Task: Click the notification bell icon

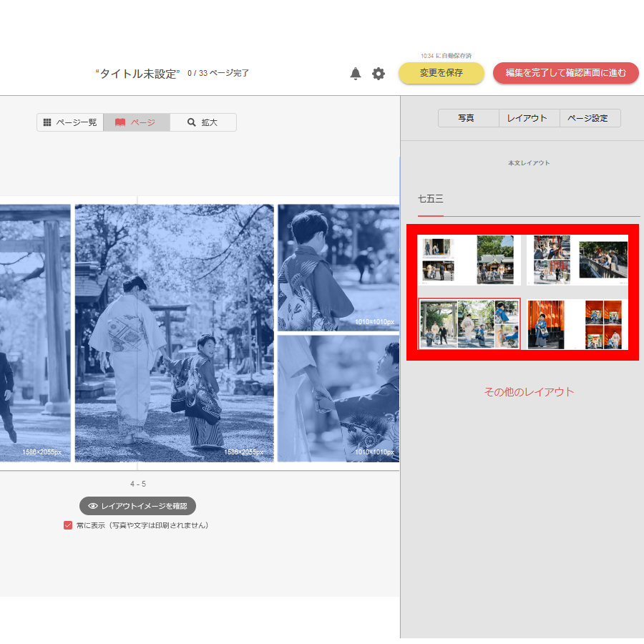Action: (356, 74)
